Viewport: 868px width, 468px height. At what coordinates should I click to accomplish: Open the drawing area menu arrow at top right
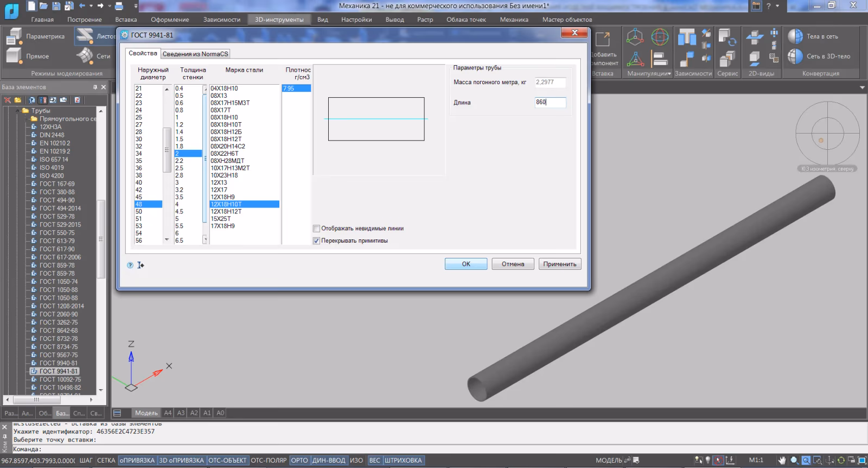(x=862, y=87)
